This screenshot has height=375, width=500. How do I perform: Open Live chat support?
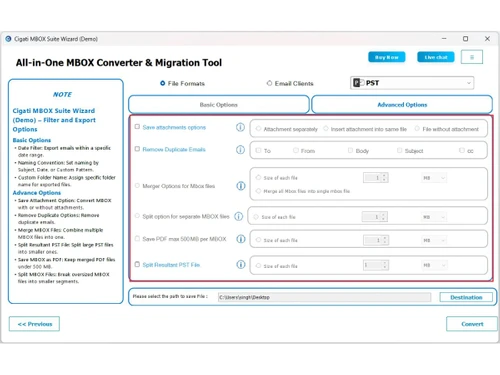click(x=436, y=57)
